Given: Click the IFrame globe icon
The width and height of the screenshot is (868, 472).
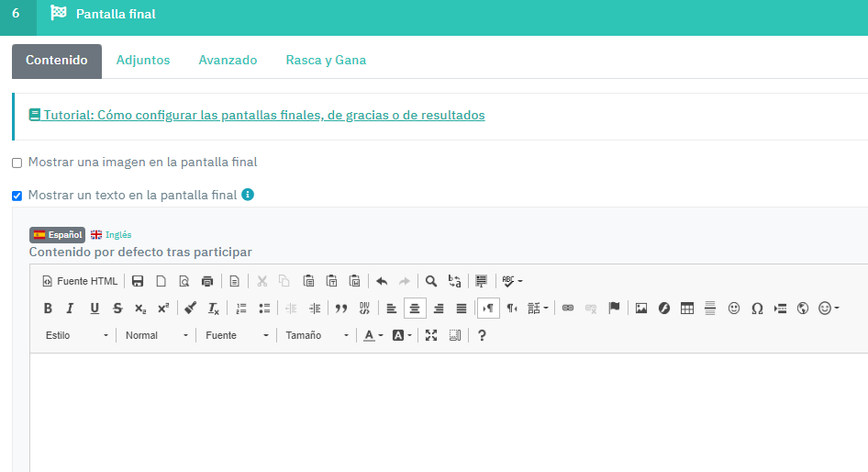Looking at the screenshot, I should [x=803, y=308].
